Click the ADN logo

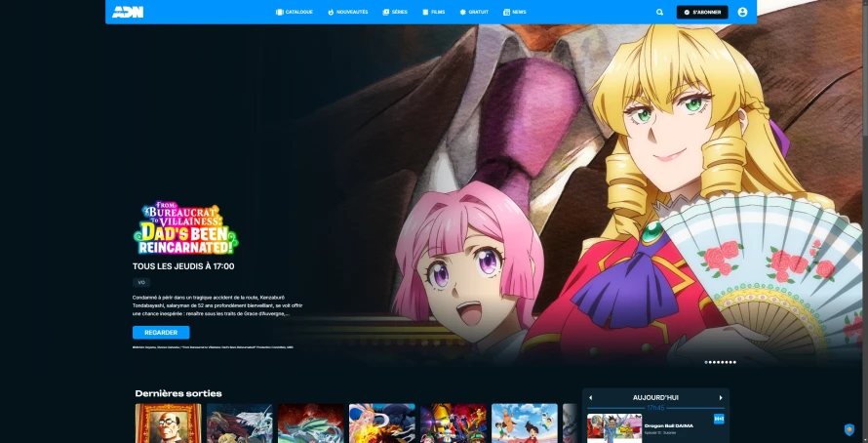pyautogui.click(x=128, y=12)
